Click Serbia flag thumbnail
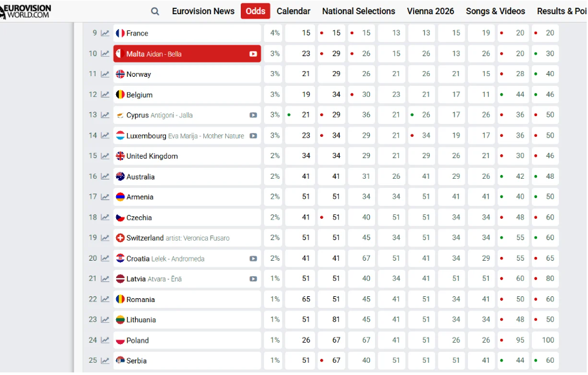The image size is (588, 375). (120, 361)
